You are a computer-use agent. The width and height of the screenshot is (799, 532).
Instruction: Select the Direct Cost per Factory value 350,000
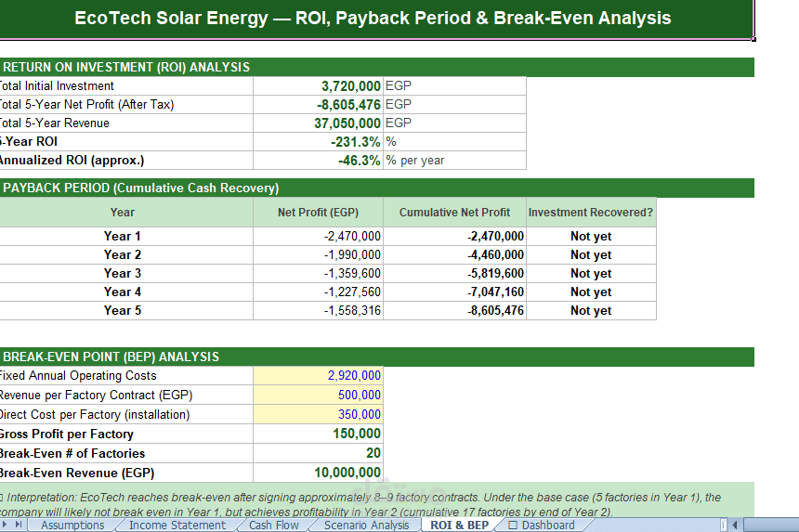point(318,414)
